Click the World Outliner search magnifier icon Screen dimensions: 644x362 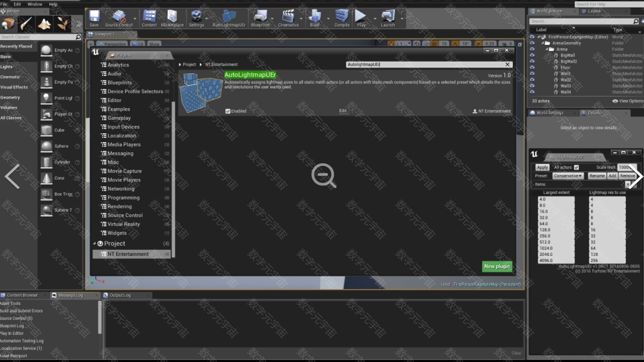(x=635, y=21)
